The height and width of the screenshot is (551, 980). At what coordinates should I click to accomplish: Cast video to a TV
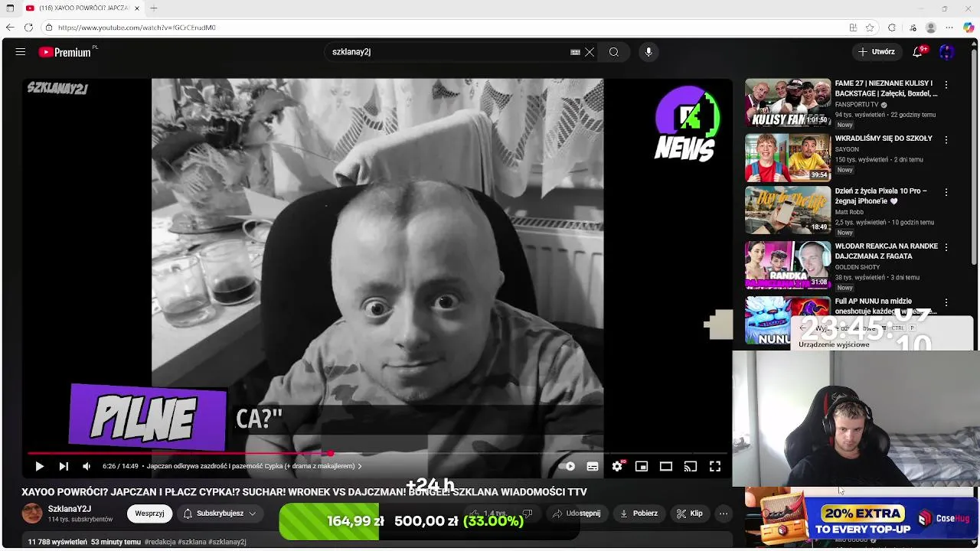[x=691, y=466]
